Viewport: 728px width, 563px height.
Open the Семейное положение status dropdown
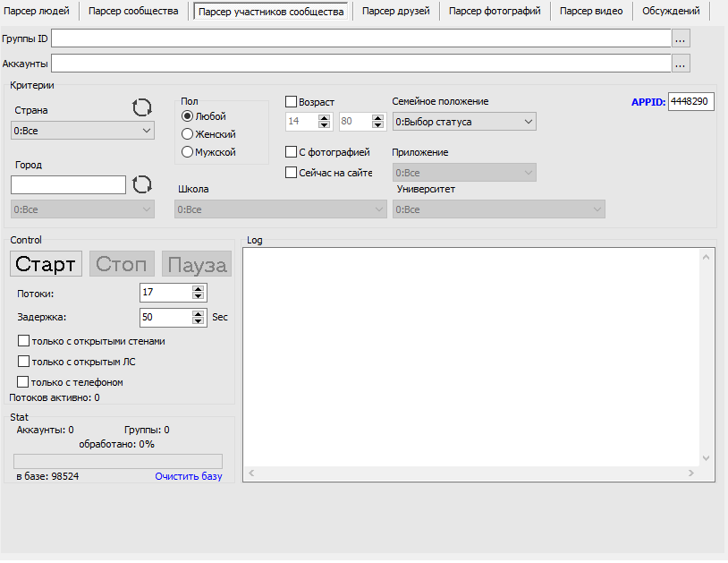[x=464, y=122]
